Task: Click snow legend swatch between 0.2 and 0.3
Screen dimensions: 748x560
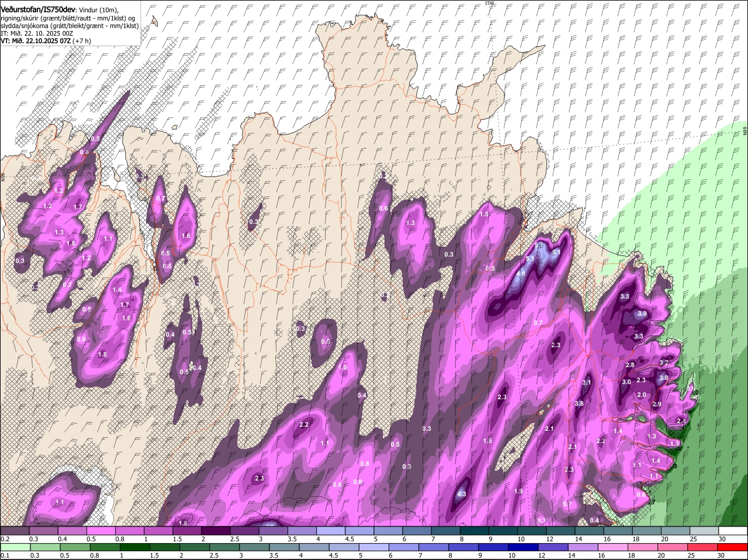Action: pos(14,531)
